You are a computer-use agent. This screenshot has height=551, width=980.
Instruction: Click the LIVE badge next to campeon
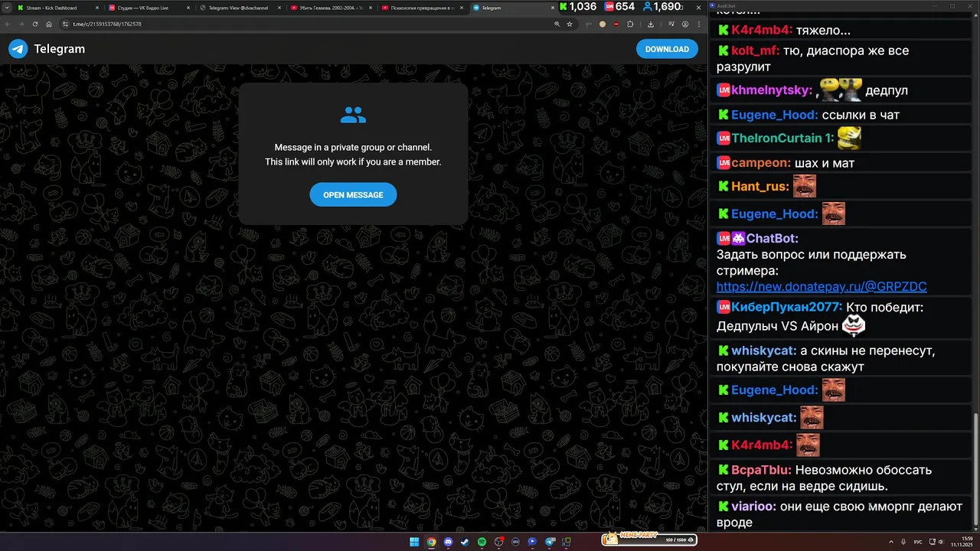[x=723, y=163]
